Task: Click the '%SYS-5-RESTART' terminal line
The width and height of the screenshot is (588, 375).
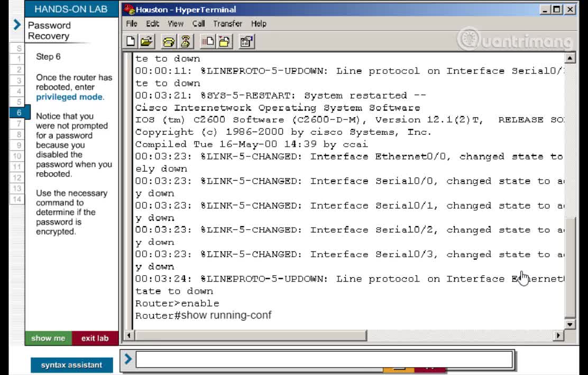Action: coord(280,96)
